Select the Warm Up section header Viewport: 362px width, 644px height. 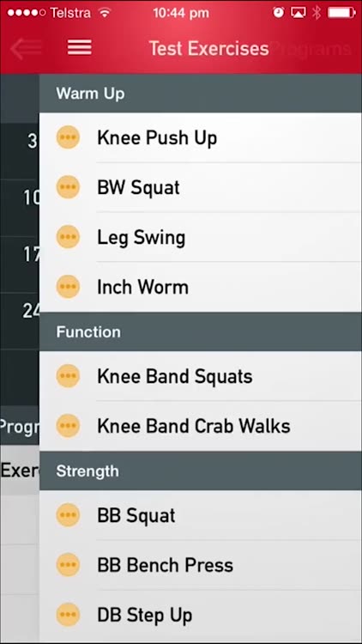click(x=200, y=94)
